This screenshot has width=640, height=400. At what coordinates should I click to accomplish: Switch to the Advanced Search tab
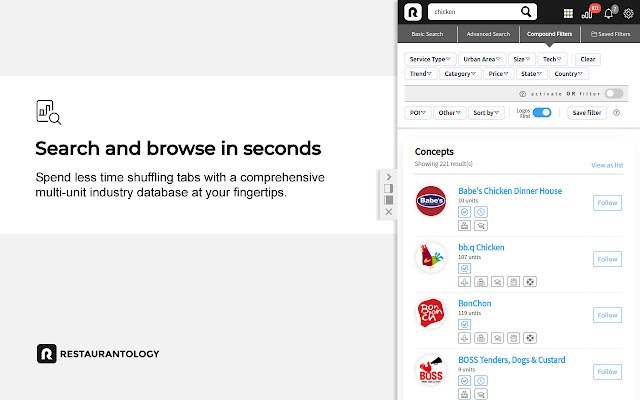(488, 34)
